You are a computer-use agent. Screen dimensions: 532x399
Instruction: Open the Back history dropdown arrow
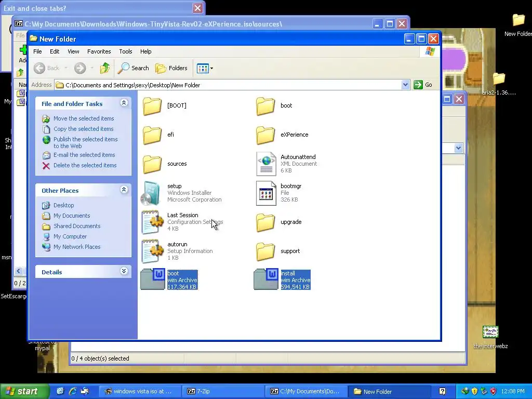click(x=66, y=68)
